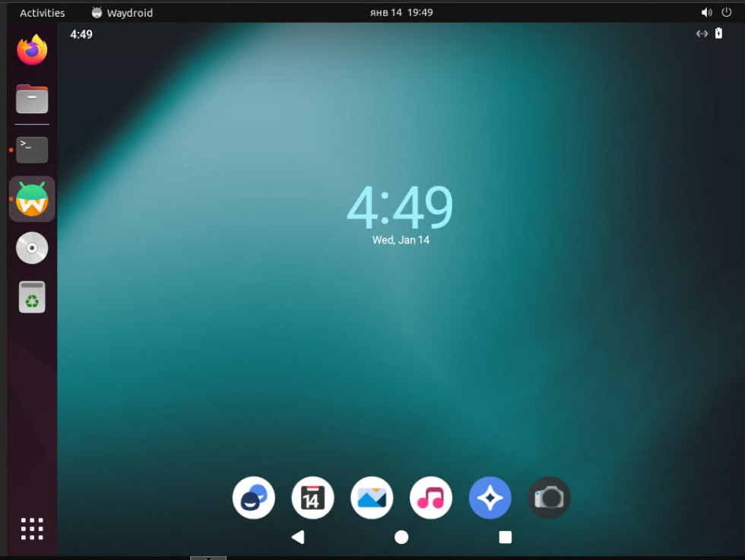Open the Camera app icon

[x=549, y=498]
